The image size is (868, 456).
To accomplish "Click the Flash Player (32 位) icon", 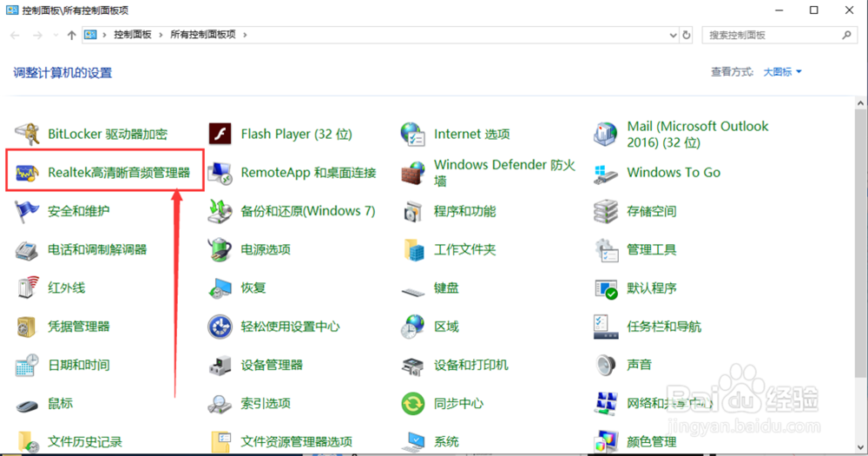I will point(220,134).
